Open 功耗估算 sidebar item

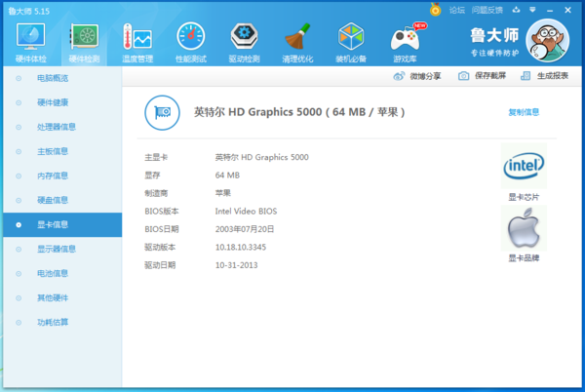pos(62,322)
